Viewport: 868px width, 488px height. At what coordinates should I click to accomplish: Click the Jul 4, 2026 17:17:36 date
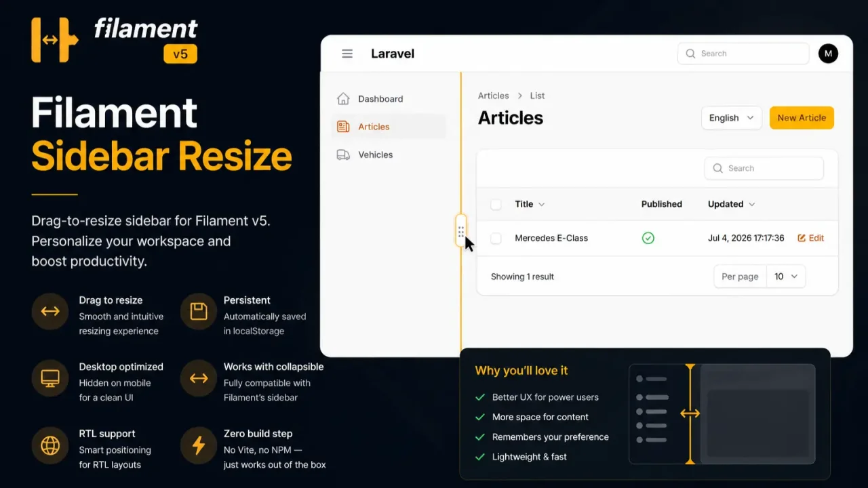746,238
